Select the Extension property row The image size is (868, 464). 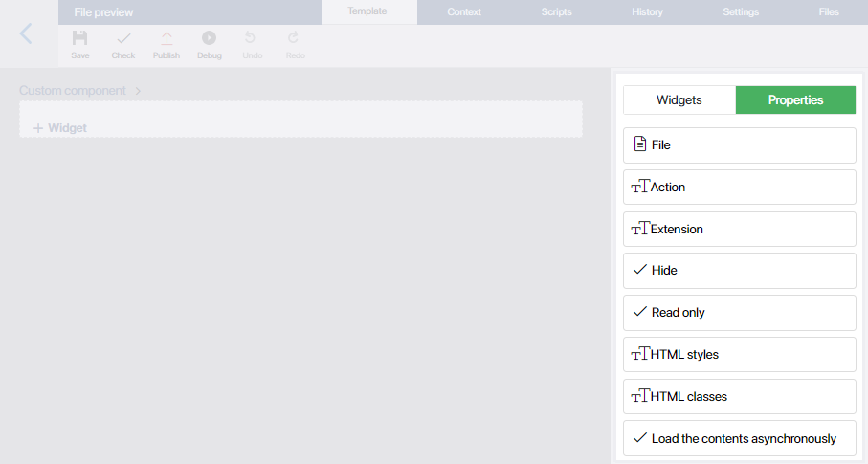tap(740, 230)
